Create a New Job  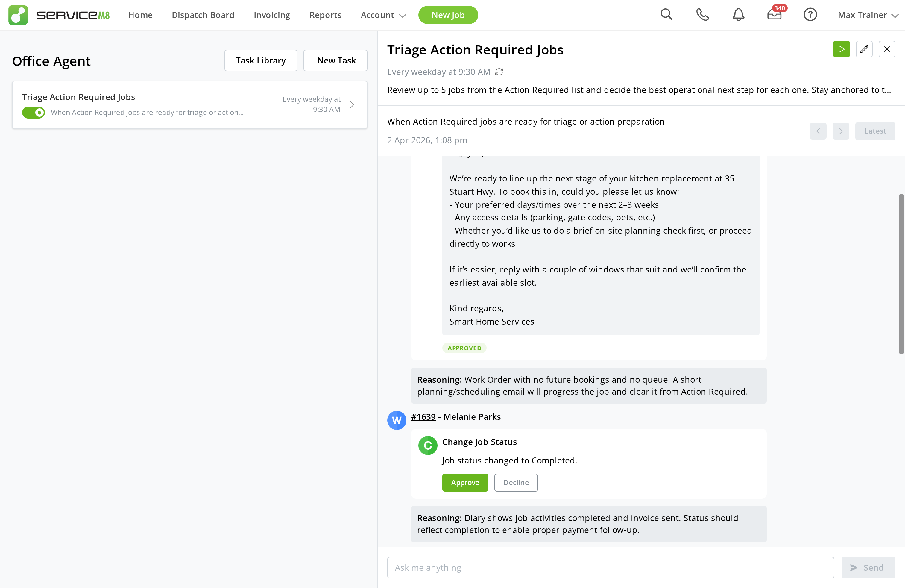(448, 15)
